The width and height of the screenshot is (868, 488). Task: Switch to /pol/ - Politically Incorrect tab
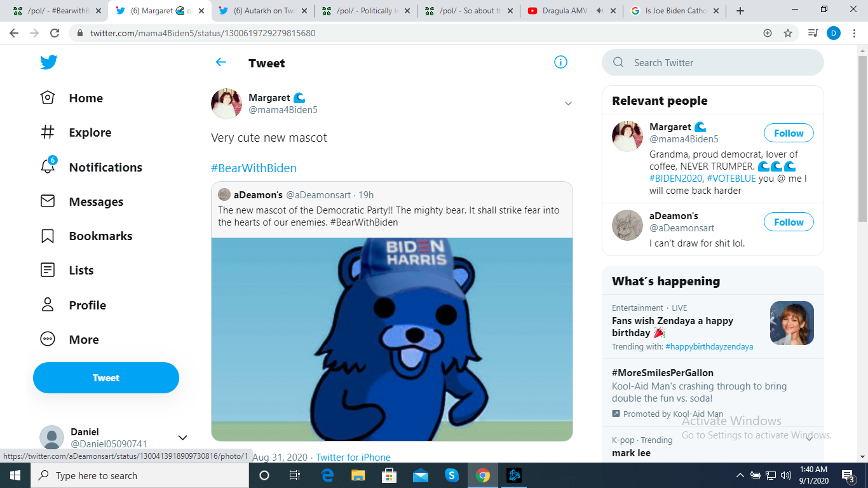click(x=365, y=11)
